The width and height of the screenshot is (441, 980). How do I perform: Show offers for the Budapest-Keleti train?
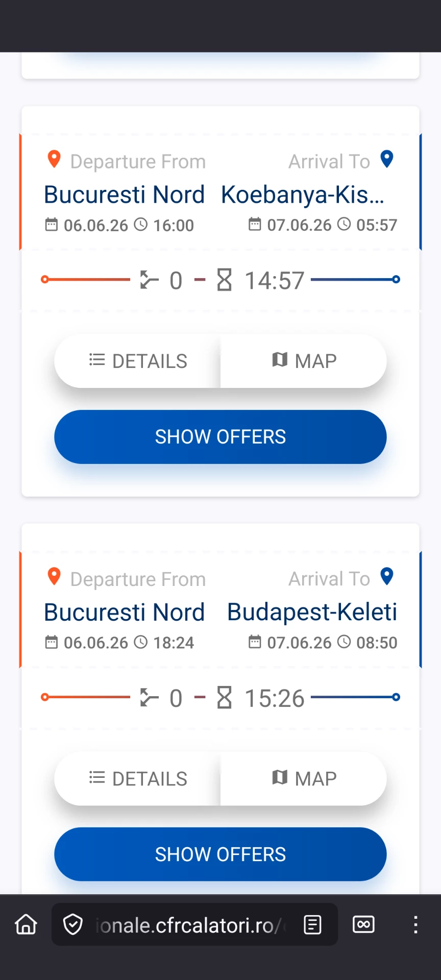[220, 854]
